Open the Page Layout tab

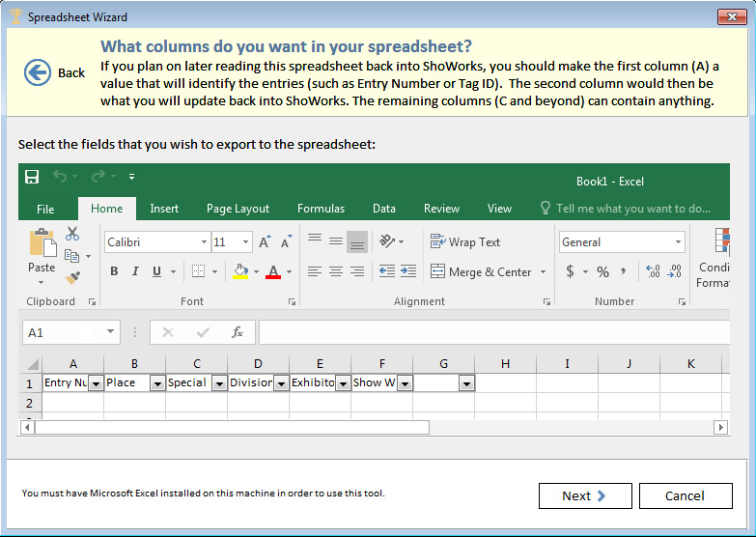click(x=238, y=208)
